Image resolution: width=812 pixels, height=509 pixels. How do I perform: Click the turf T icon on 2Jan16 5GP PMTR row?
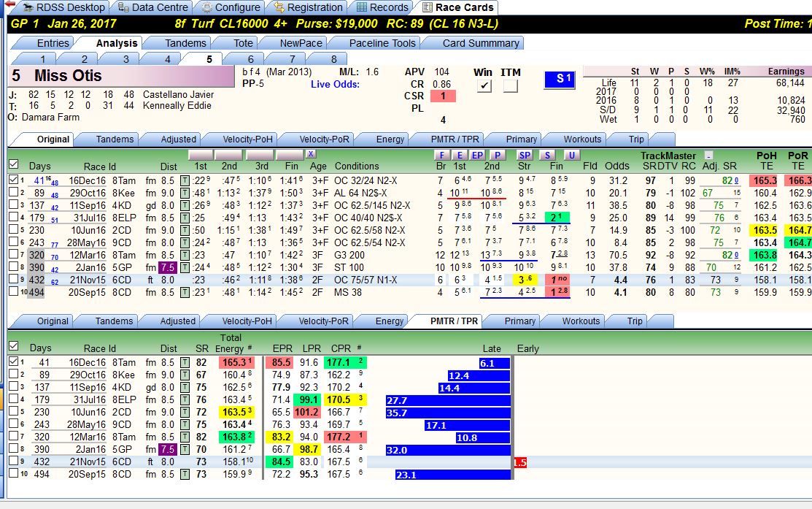click(185, 450)
